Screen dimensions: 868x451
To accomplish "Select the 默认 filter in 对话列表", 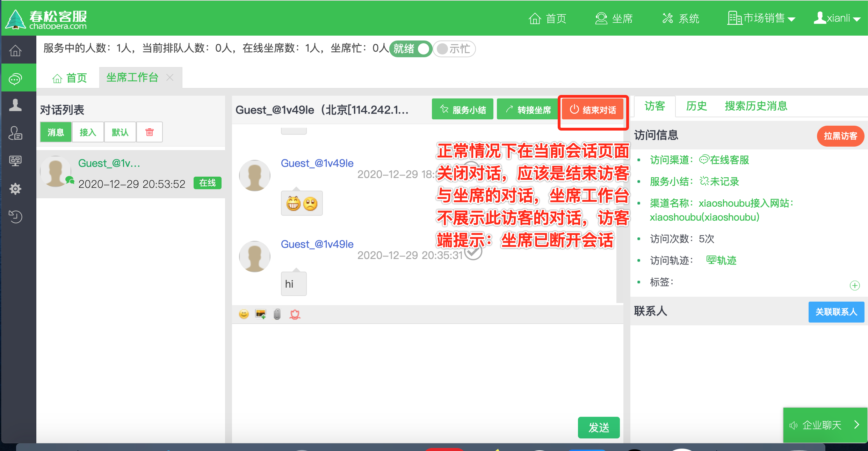I will 120,132.
